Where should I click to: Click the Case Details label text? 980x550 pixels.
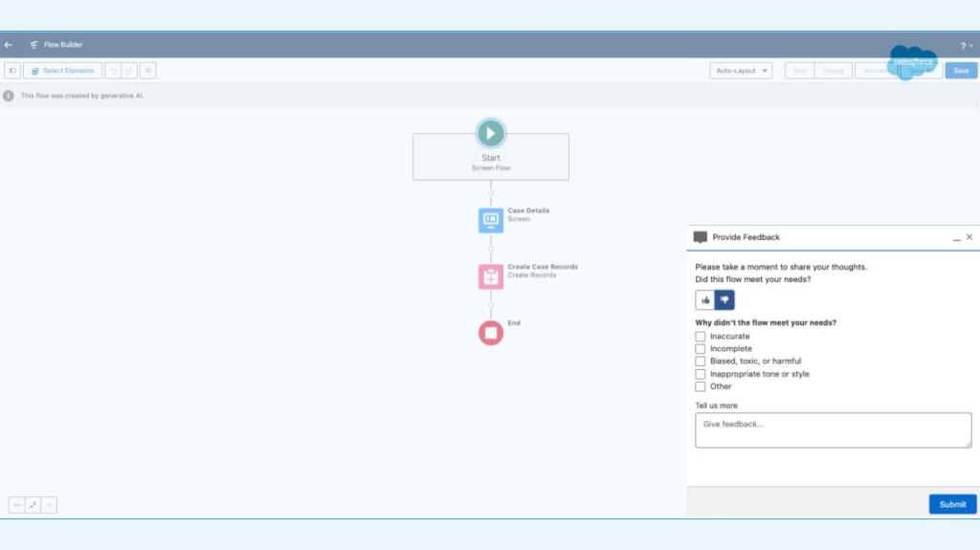pos(528,210)
